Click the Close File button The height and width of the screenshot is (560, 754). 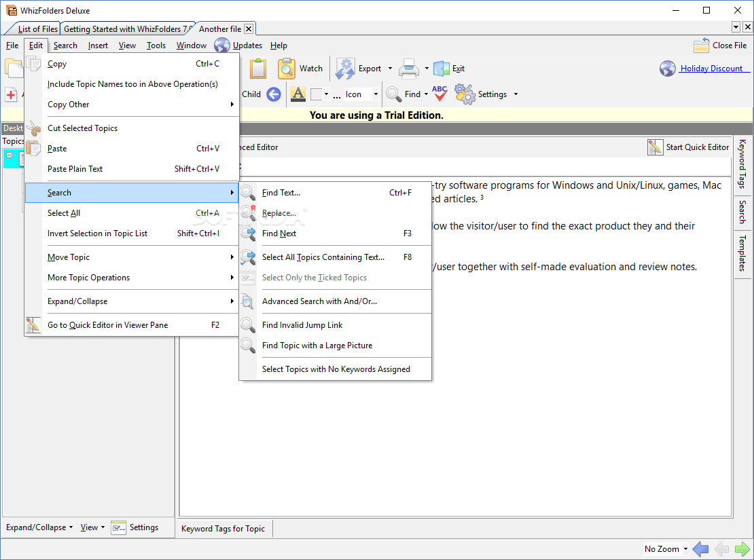tap(720, 45)
